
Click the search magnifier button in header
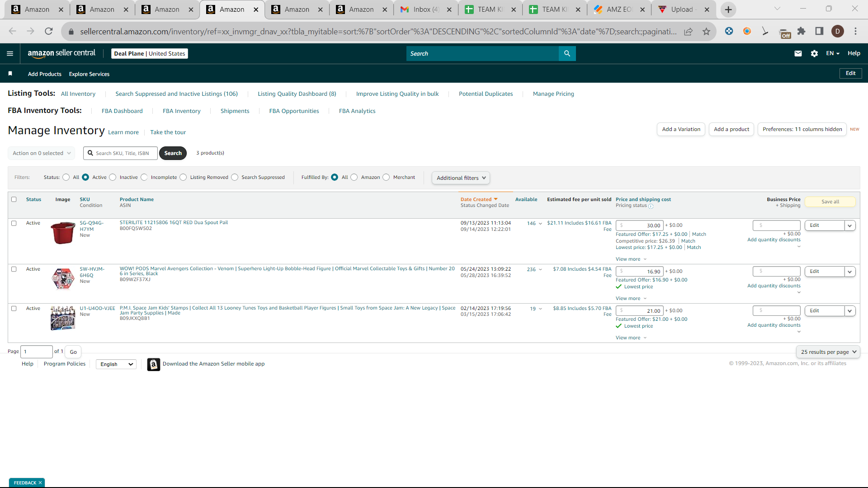(x=567, y=53)
